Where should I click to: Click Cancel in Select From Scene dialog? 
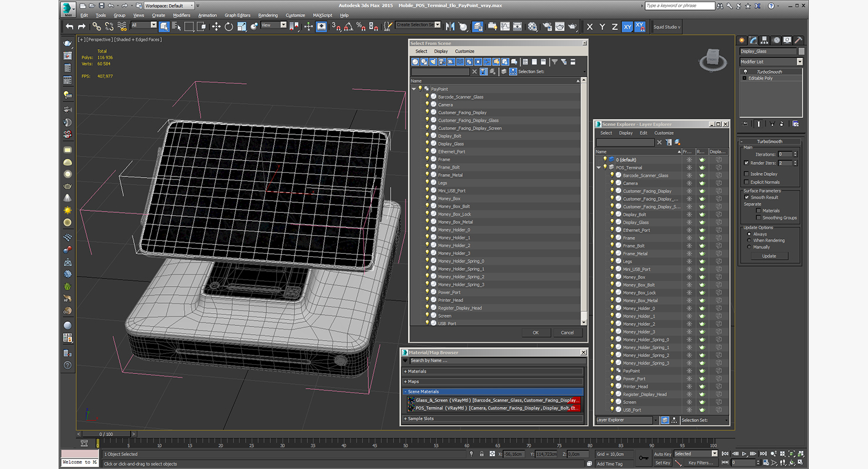[567, 332]
